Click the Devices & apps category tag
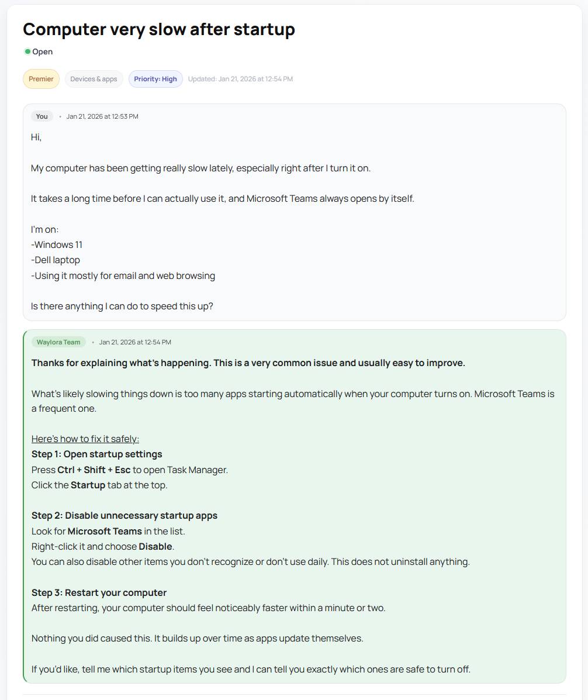The height and width of the screenshot is (700, 588). tap(94, 78)
